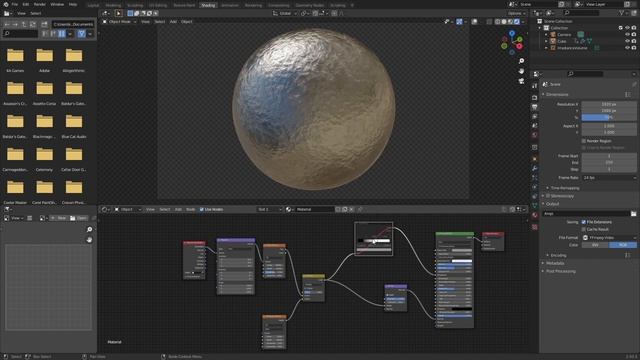The width and height of the screenshot is (640, 360).
Task: Toggle render camera icon for Cube in outliner
Action: click(x=634, y=41)
